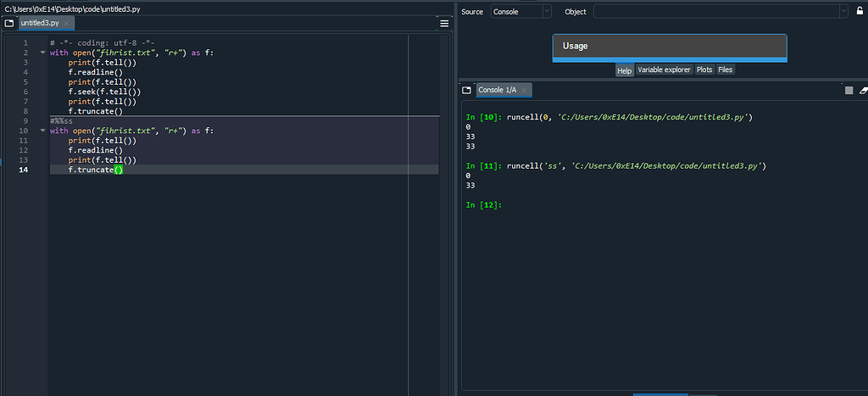Image resolution: width=868 pixels, height=396 pixels.
Task: Close the Console 1/A tab
Action: [525, 90]
